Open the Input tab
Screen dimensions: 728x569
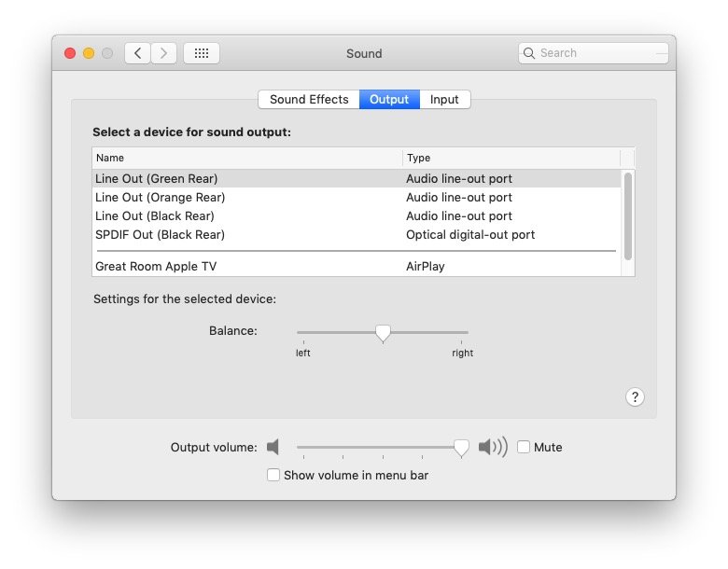(x=444, y=99)
